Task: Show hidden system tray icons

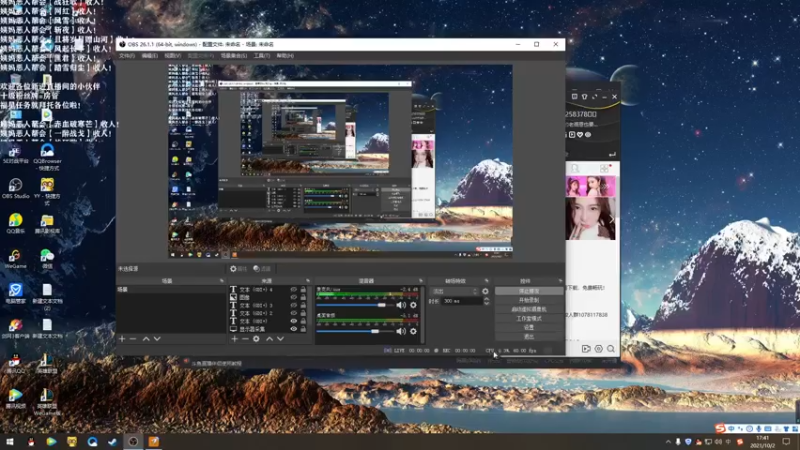Action: pos(668,442)
